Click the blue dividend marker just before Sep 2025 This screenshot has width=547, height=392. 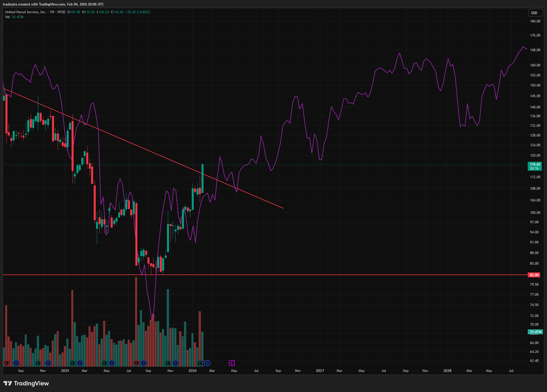point(143,363)
